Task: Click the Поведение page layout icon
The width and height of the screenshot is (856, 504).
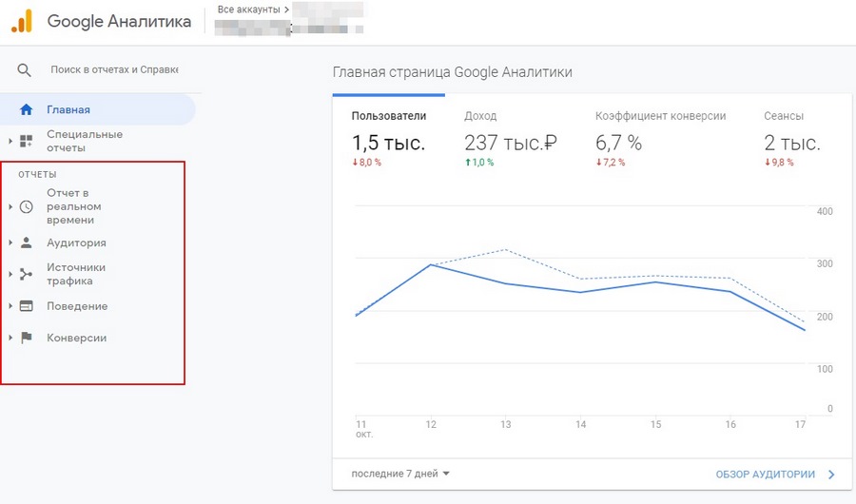Action: pyautogui.click(x=26, y=306)
